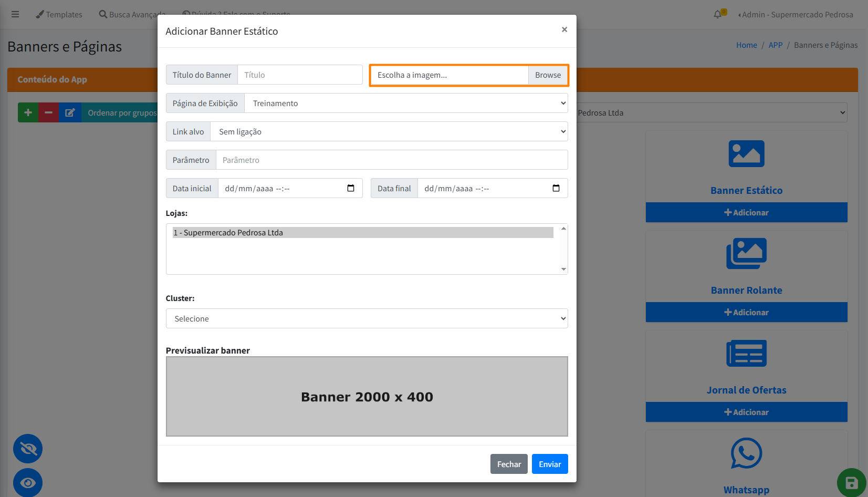Click the eye show button
This screenshot has width=868, height=497.
[x=28, y=482]
